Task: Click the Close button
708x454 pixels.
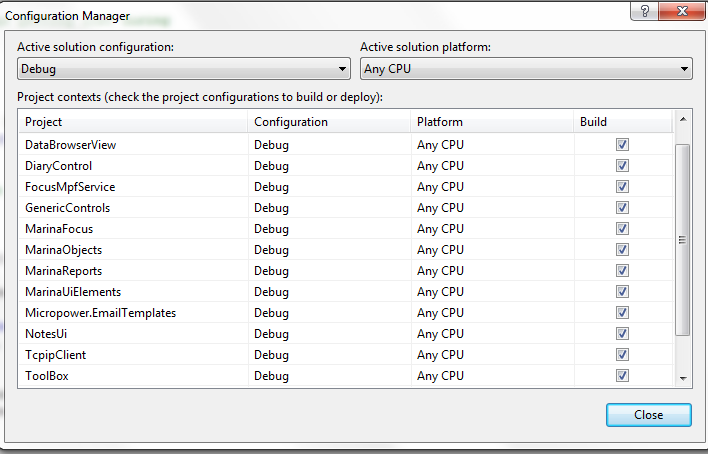Action: [x=648, y=415]
